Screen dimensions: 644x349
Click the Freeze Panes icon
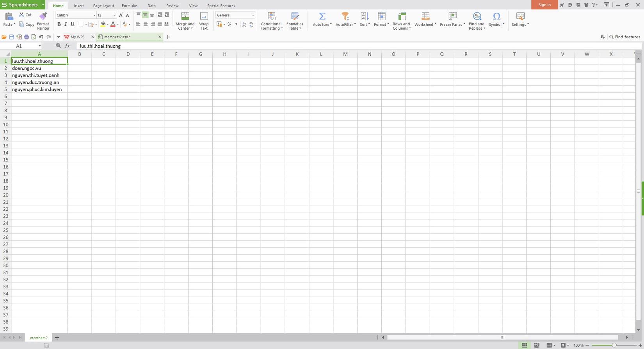pos(453,16)
